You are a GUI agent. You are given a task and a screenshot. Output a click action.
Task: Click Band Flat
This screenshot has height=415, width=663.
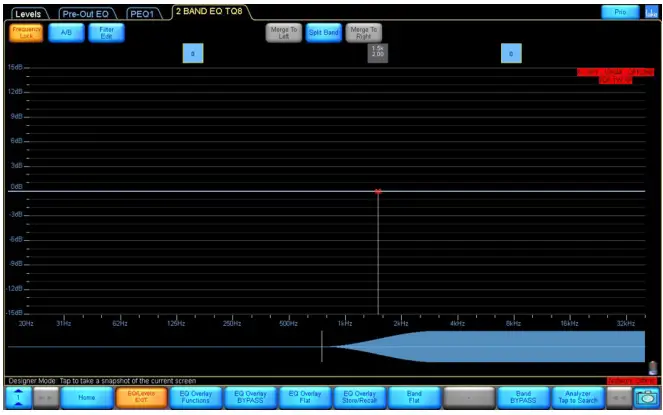(x=414, y=398)
